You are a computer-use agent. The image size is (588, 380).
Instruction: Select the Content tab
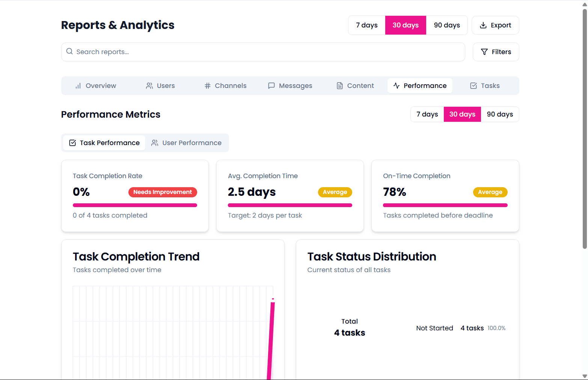tap(355, 86)
